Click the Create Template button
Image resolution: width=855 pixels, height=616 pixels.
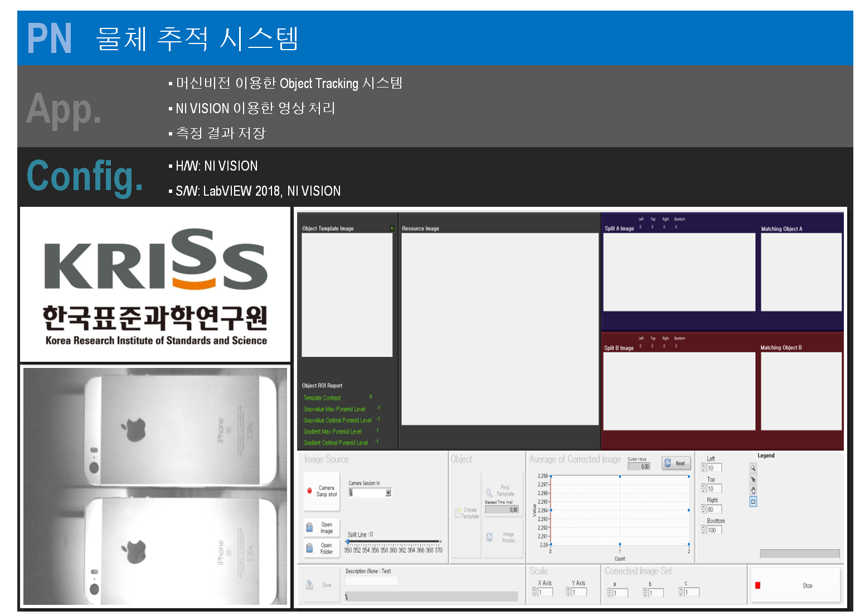pyautogui.click(x=467, y=513)
